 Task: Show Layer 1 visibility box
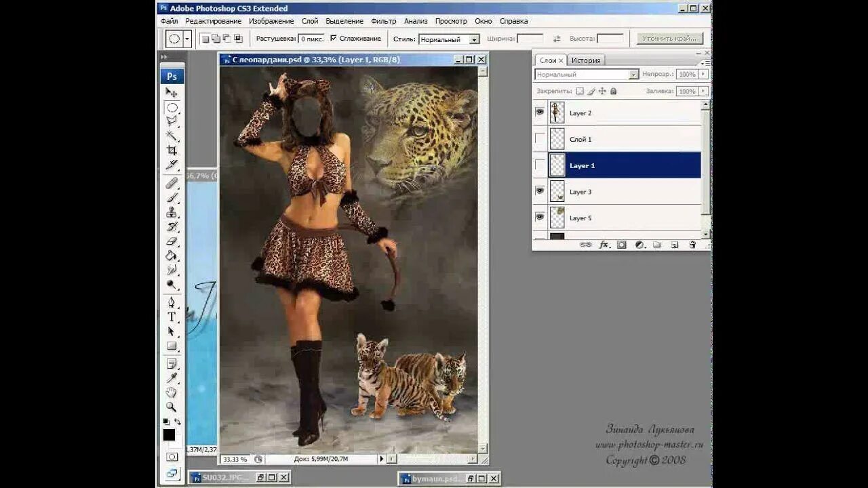point(540,165)
